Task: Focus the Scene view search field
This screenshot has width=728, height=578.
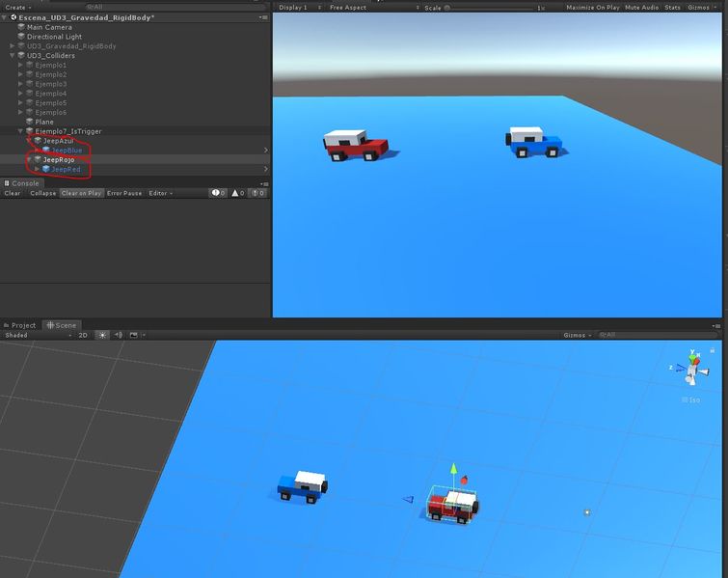Action: click(x=657, y=335)
